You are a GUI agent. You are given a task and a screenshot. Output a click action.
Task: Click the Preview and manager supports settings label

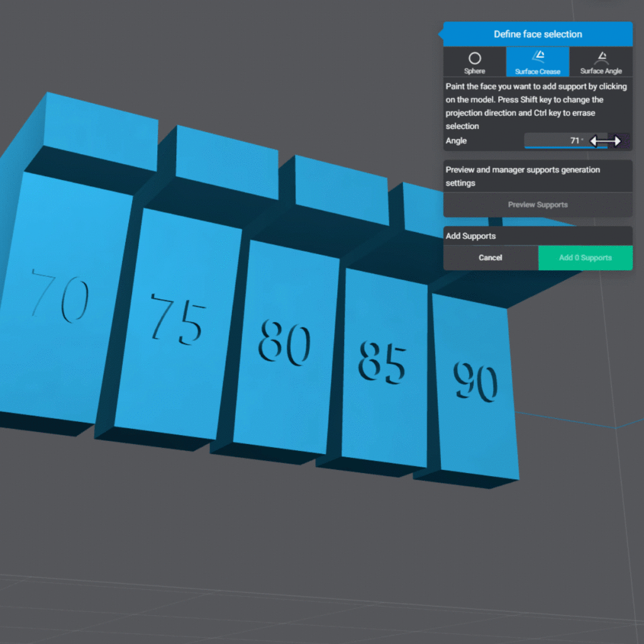[x=523, y=176]
